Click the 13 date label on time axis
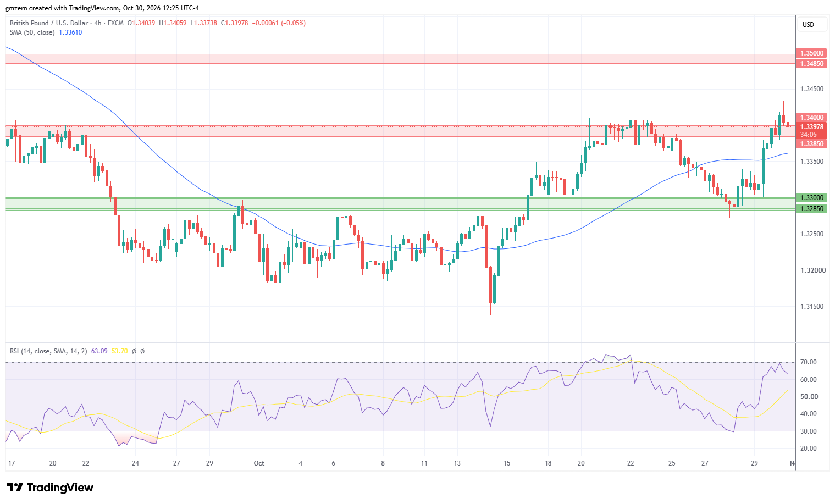The height and width of the screenshot is (504, 835). pos(457,463)
